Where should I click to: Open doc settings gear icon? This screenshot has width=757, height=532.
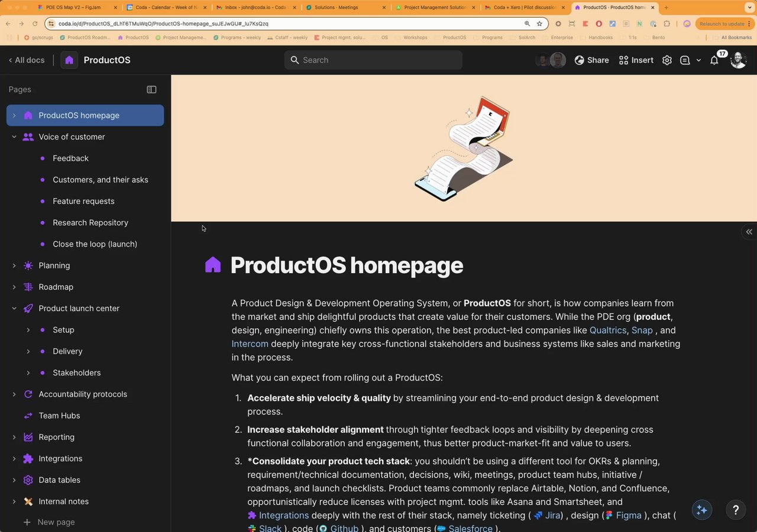[667, 60]
